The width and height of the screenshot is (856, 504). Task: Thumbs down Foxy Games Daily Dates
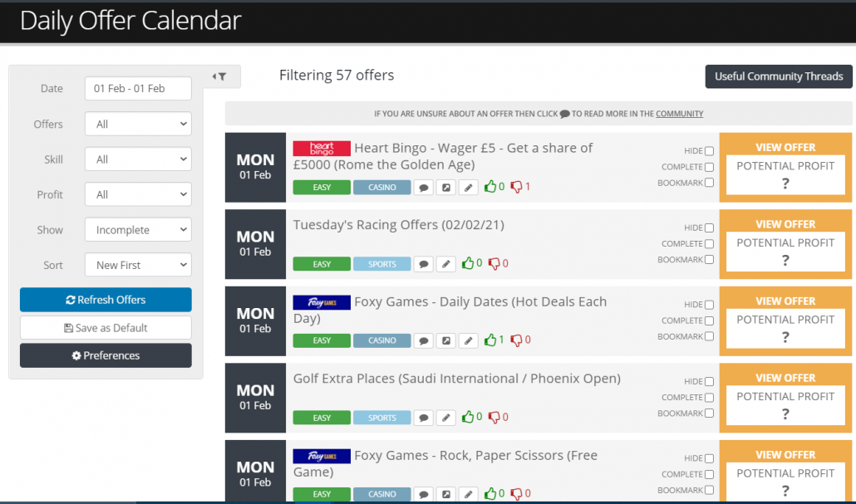pyautogui.click(x=516, y=340)
